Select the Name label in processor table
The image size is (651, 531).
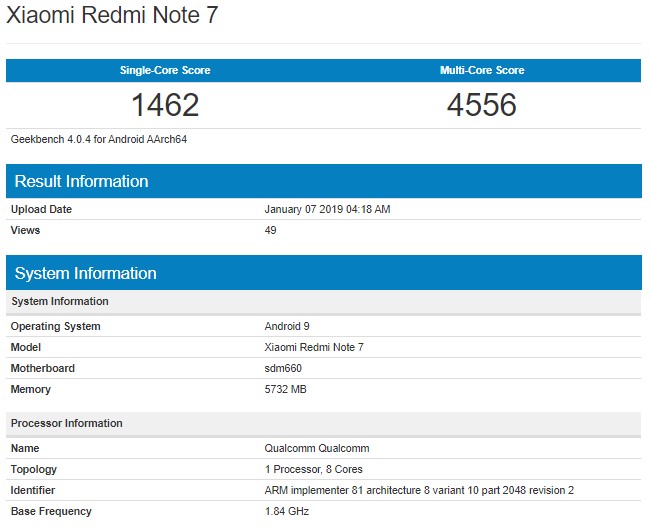coord(25,448)
